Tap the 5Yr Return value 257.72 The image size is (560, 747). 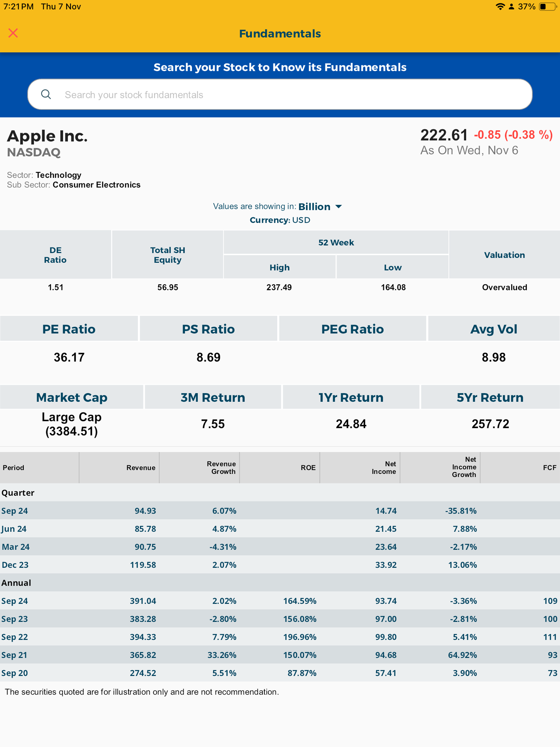pos(490,424)
